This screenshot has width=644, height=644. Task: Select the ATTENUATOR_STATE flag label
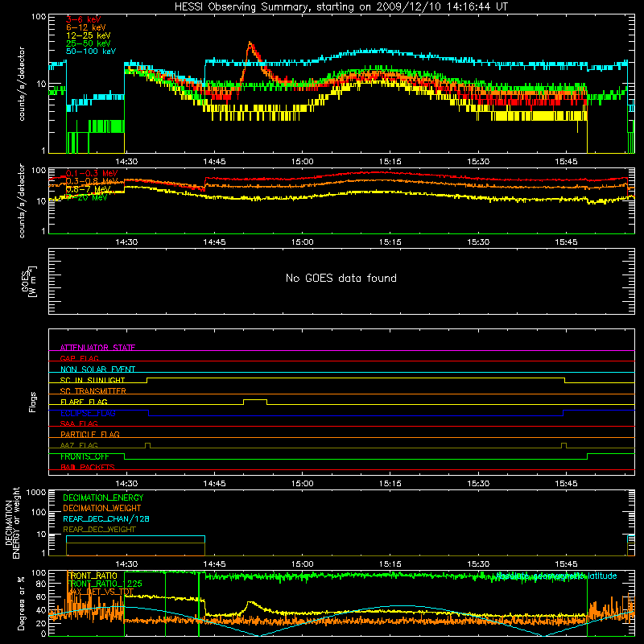(x=97, y=348)
